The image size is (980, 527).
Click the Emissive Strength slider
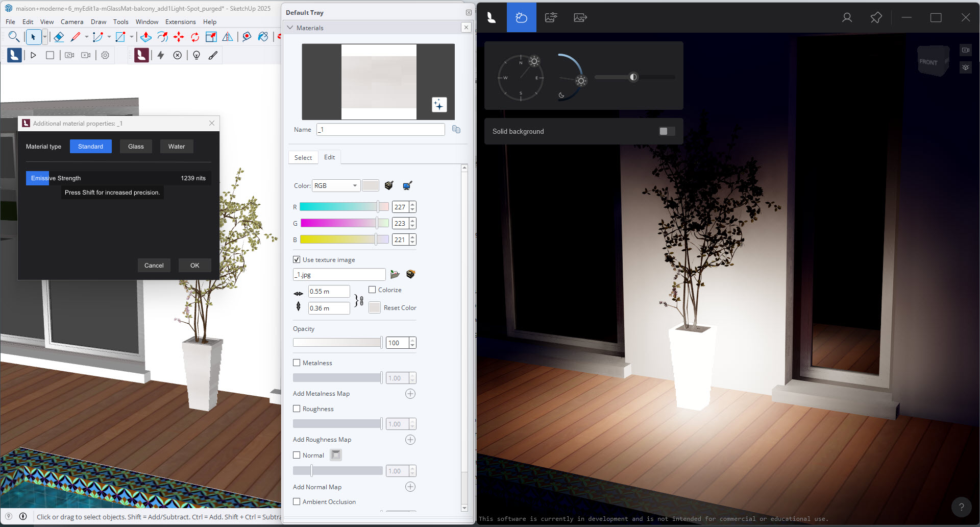pos(118,178)
